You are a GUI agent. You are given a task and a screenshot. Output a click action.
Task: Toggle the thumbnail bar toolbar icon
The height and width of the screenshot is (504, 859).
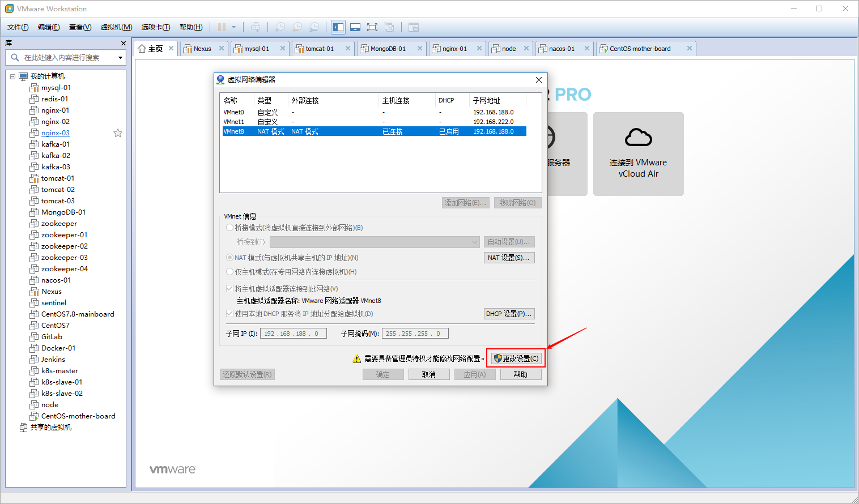coord(355,27)
